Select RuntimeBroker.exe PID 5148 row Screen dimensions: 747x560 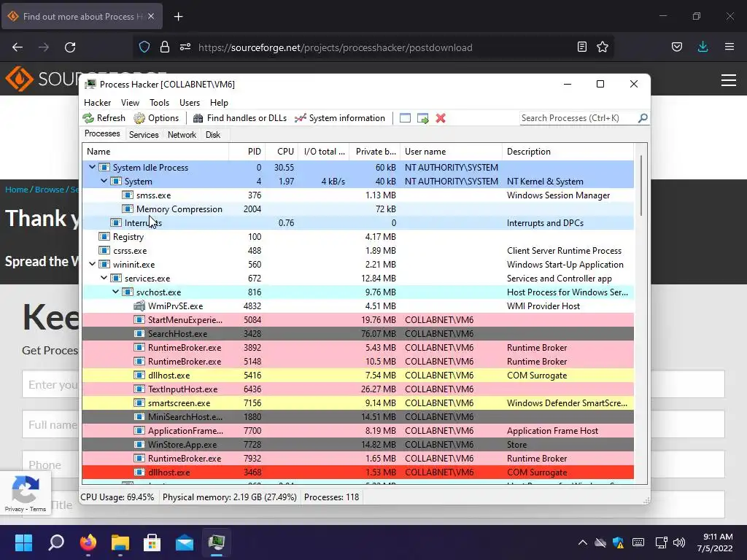[357, 362]
